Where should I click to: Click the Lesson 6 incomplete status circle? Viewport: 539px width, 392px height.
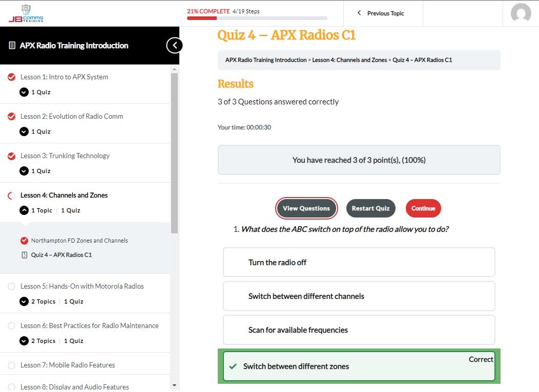11,326
